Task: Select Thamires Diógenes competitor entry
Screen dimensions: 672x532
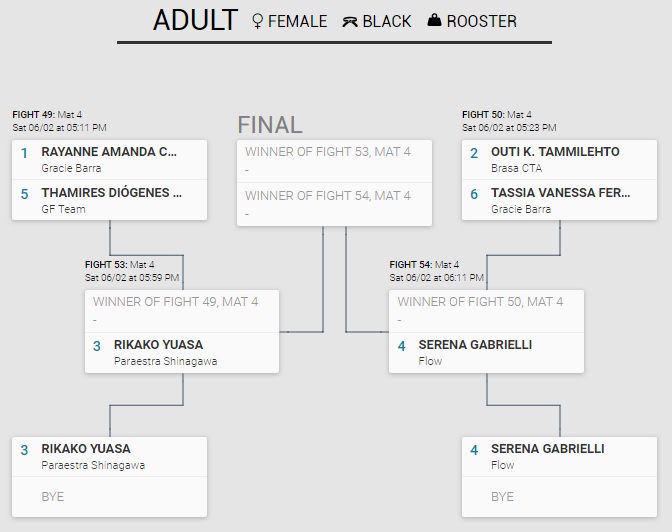Action: click(111, 193)
